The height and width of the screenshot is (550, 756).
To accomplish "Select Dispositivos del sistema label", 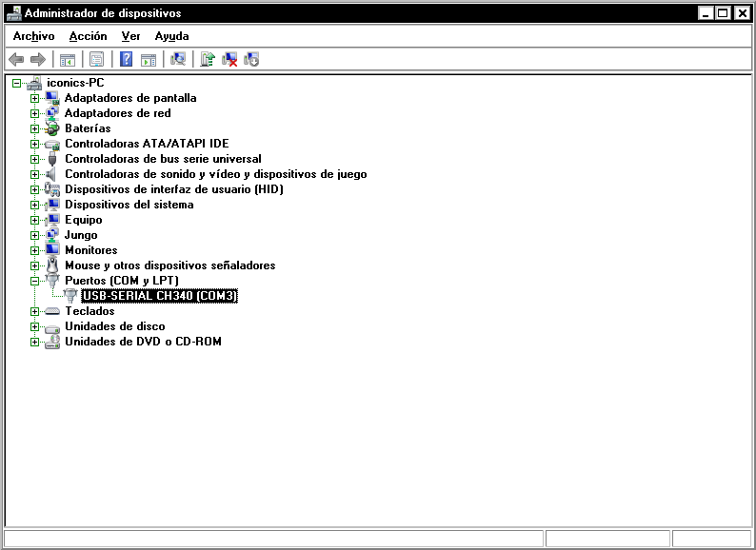I will pos(129,205).
